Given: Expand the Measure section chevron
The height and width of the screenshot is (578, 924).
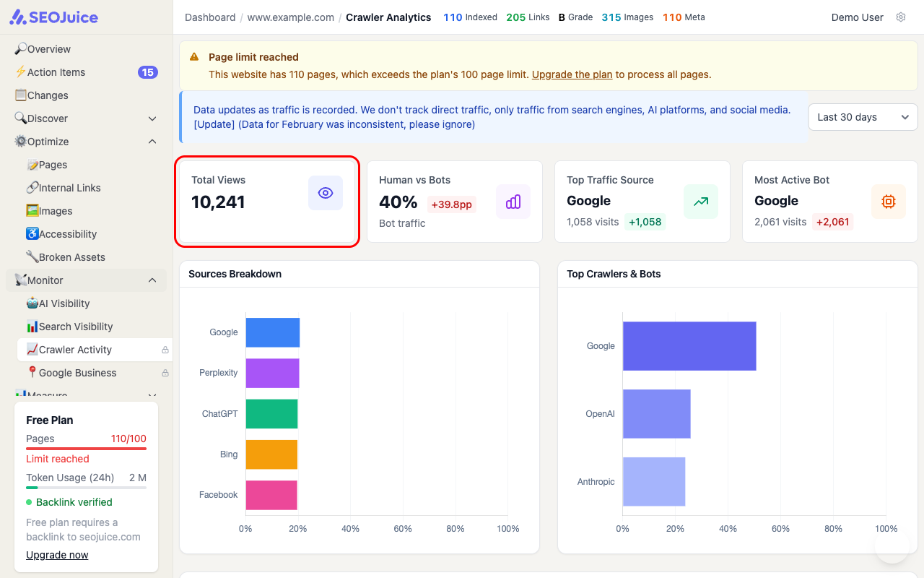Looking at the screenshot, I should tap(152, 395).
